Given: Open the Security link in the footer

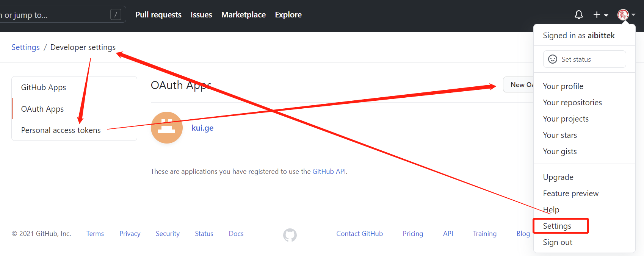Looking at the screenshot, I should coord(168,234).
